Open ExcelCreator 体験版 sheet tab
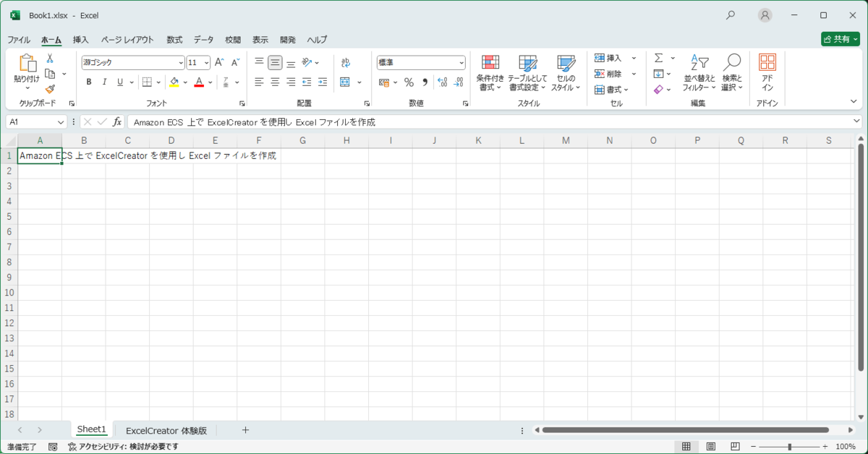Viewport: 868px width, 454px height. [166, 430]
